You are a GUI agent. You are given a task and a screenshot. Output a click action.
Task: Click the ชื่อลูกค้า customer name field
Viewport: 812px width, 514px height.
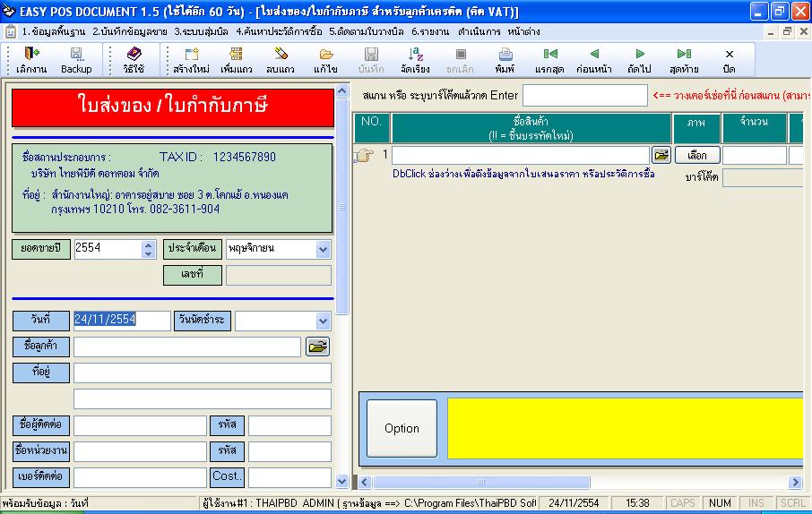(x=187, y=347)
